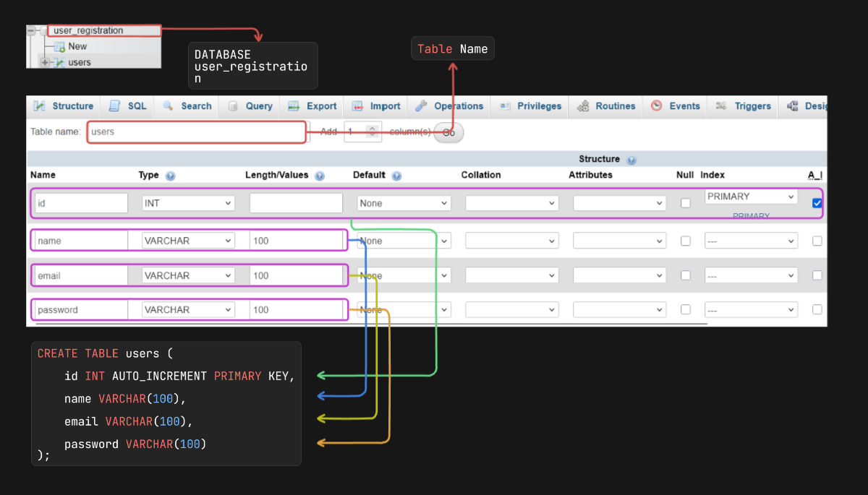Switch to the SQL tab
The width and height of the screenshot is (868, 495).
(127, 106)
